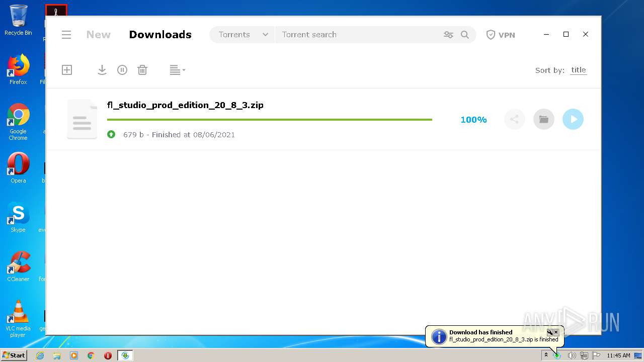
Task: Open balloon notification options wrench icon
Action: [x=550, y=332]
